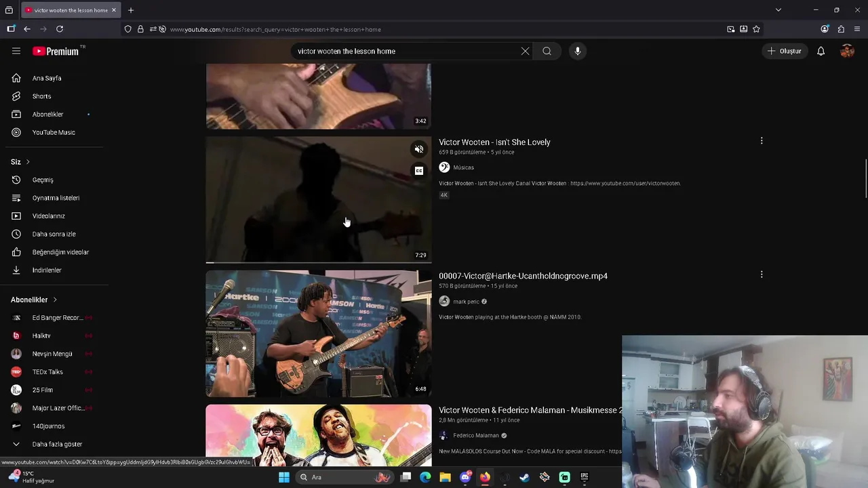Open the browser extensions puzzle icon
This screenshot has height=488, width=868.
coord(841,29)
